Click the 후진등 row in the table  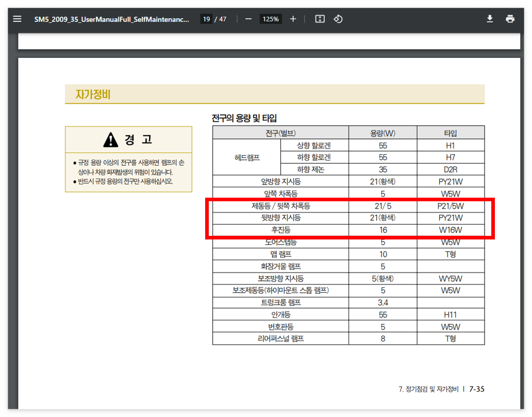pyautogui.click(x=280, y=230)
